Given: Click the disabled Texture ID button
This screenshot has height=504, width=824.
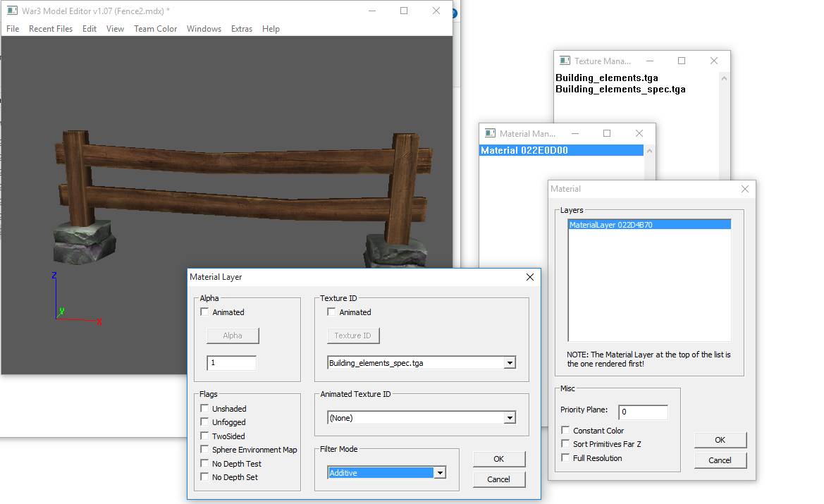Looking at the screenshot, I should (353, 336).
